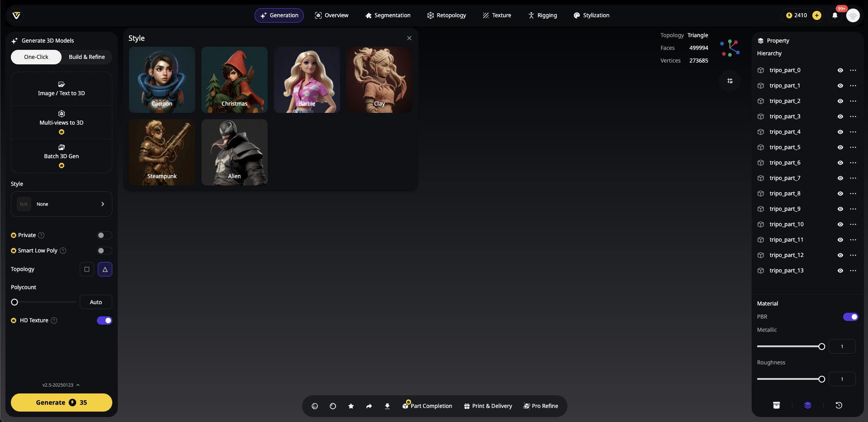Click the Smart Low Poly help icon
868x422 pixels.
click(x=63, y=251)
